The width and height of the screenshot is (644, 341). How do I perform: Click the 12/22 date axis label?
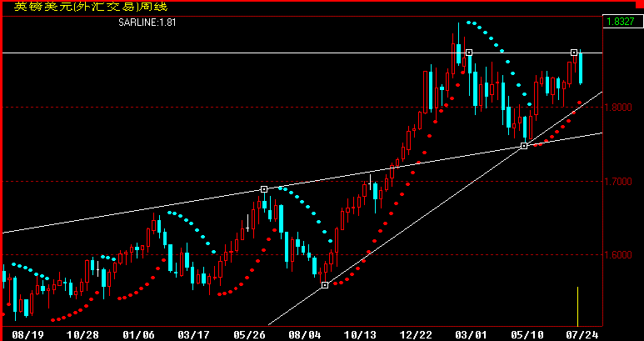coord(416,335)
